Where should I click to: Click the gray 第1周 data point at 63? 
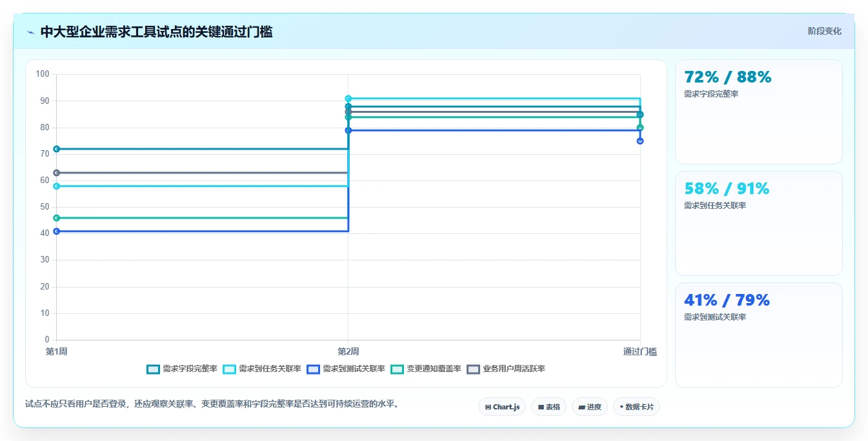tap(57, 173)
